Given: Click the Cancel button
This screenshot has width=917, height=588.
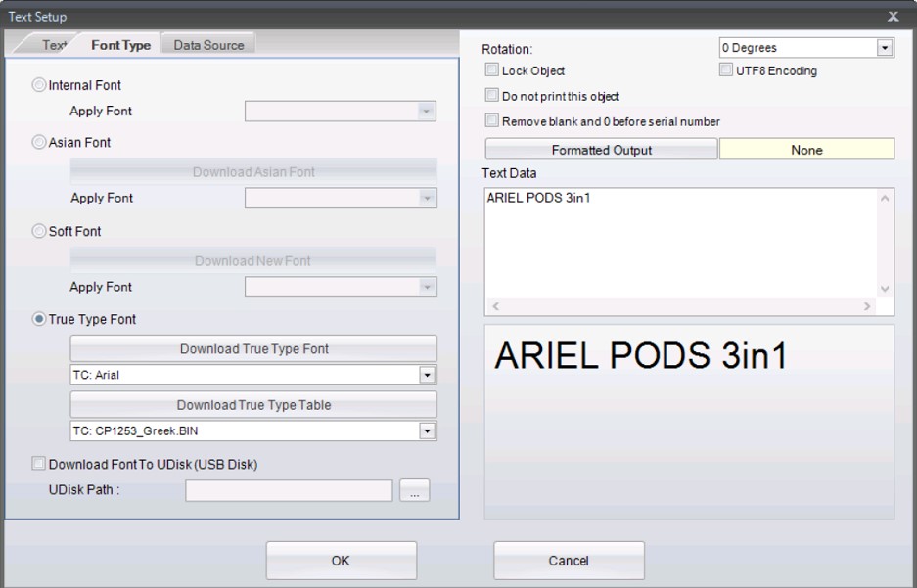Looking at the screenshot, I should 569,561.
